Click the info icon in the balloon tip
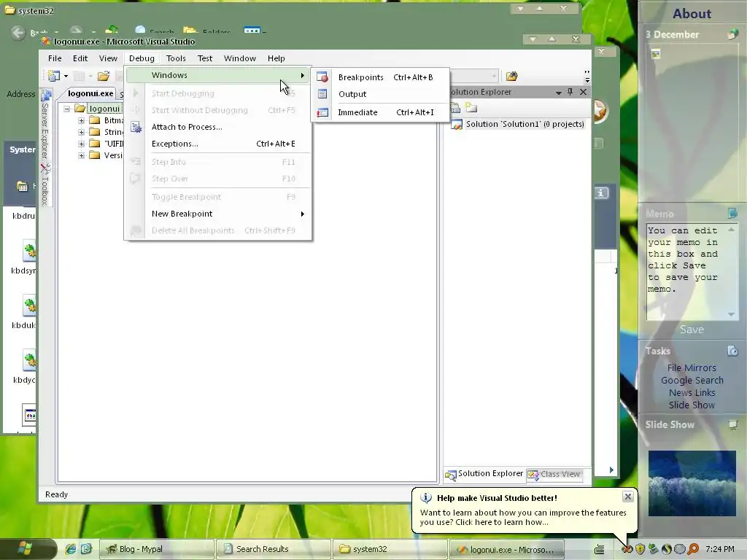This screenshot has width=747, height=560. tap(426, 498)
